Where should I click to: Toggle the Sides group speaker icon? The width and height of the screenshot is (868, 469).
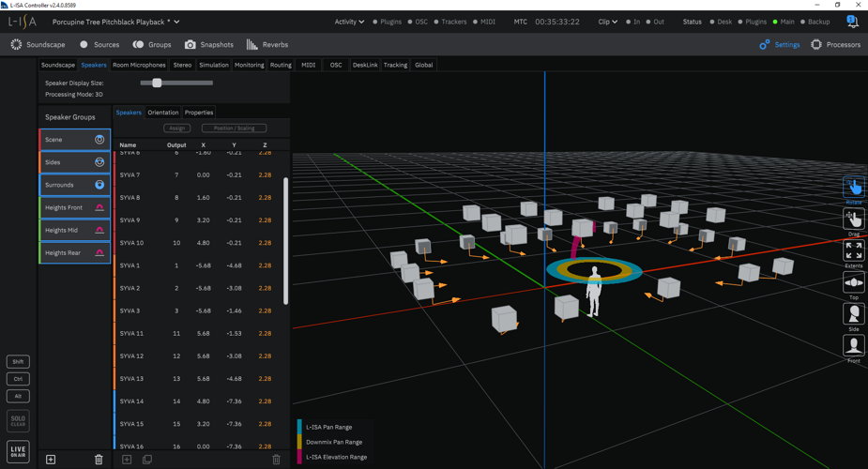click(x=99, y=162)
